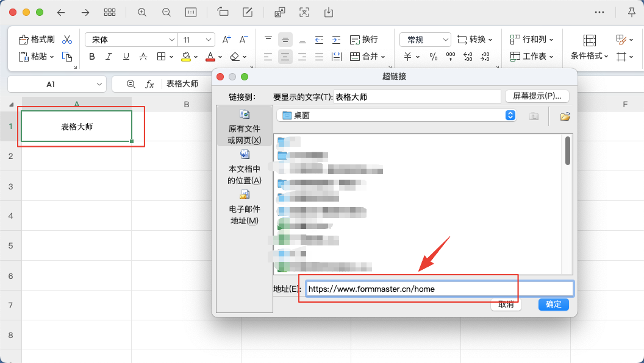Click the increase decimal places icon

pyautogui.click(x=467, y=57)
